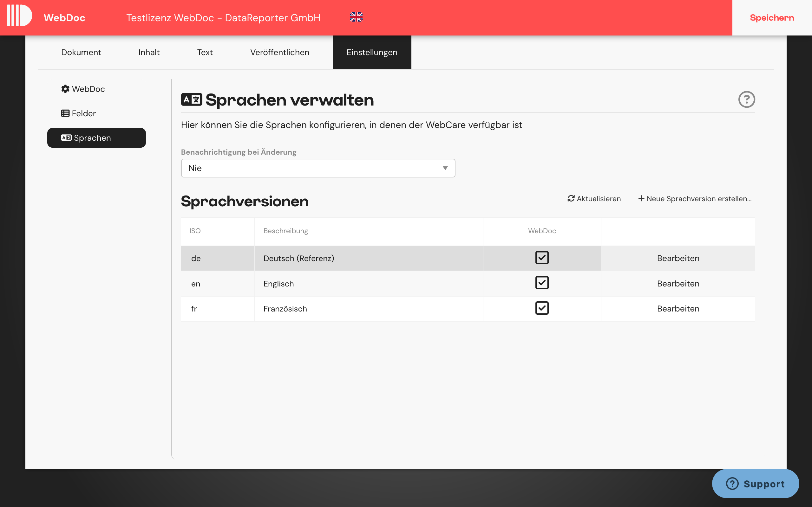Open the Inhalt tab
Viewport: 812px width, 507px height.
pyautogui.click(x=149, y=52)
